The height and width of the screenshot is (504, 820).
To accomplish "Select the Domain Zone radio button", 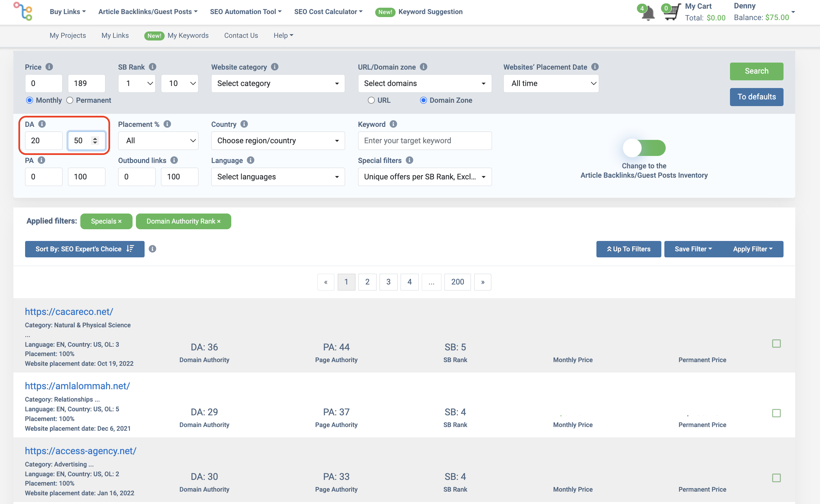I will [x=423, y=100].
